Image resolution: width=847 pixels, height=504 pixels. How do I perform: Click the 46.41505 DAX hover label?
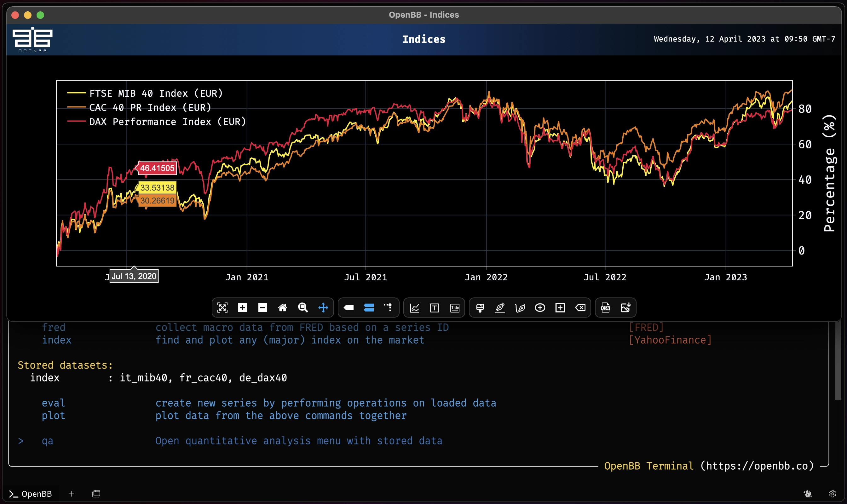[x=157, y=168]
